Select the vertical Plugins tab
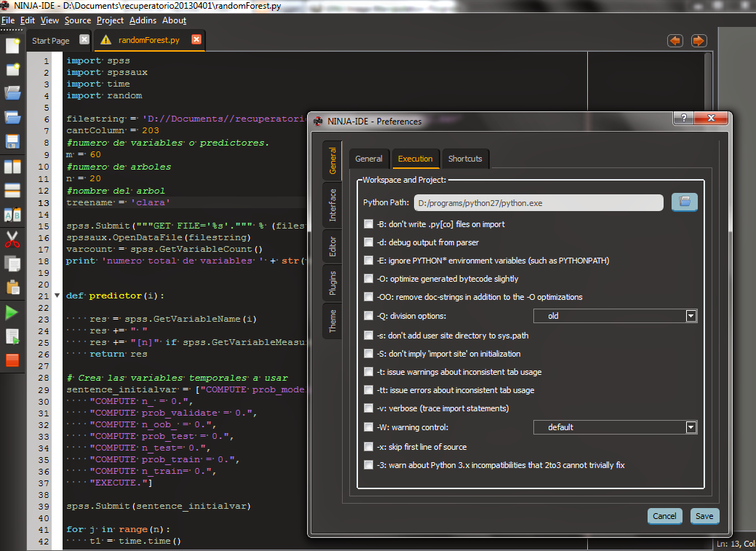Image resolution: width=756 pixels, height=551 pixels. click(x=333, y=282)
